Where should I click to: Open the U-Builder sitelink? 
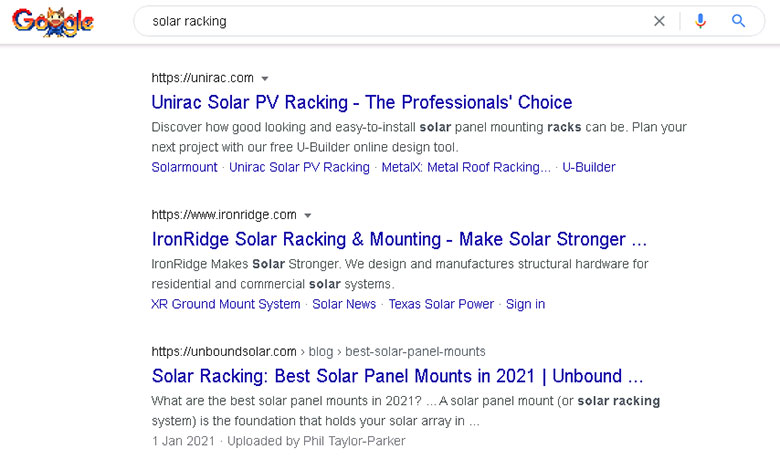click(x=589, y=167)
